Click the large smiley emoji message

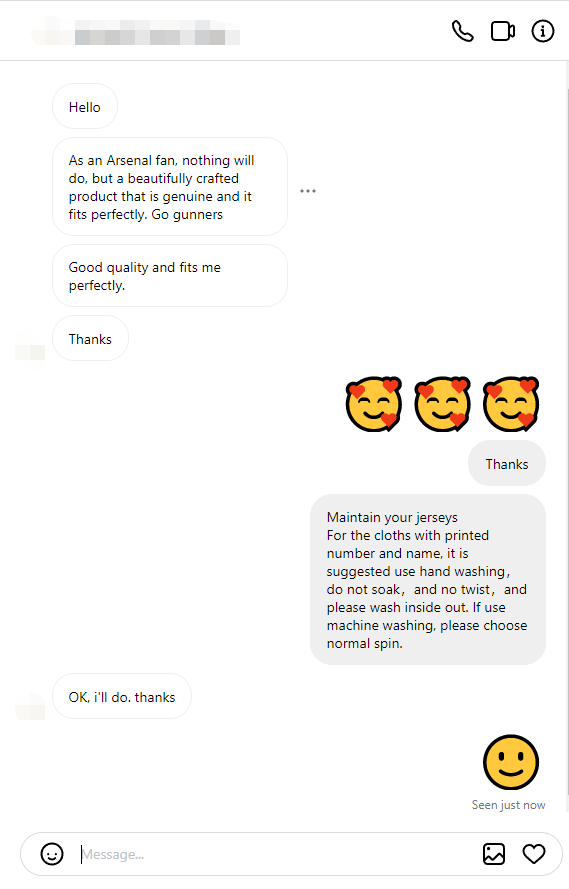point(511,763)
